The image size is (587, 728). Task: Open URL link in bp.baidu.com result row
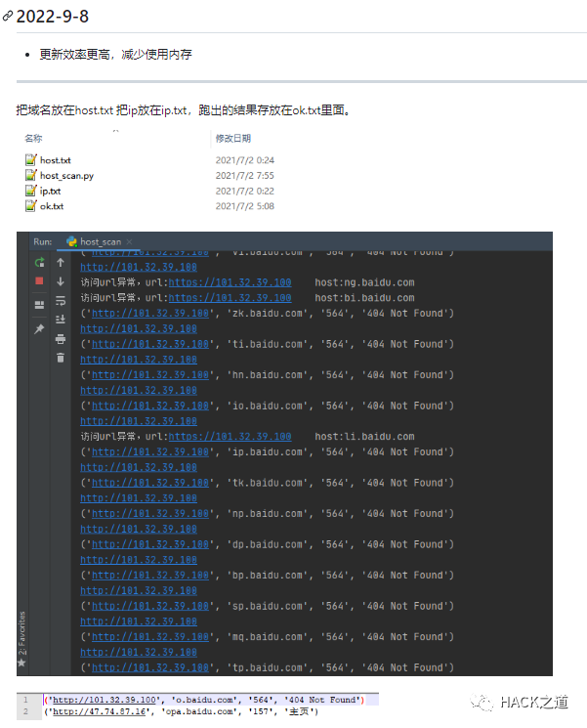(150, 576)
